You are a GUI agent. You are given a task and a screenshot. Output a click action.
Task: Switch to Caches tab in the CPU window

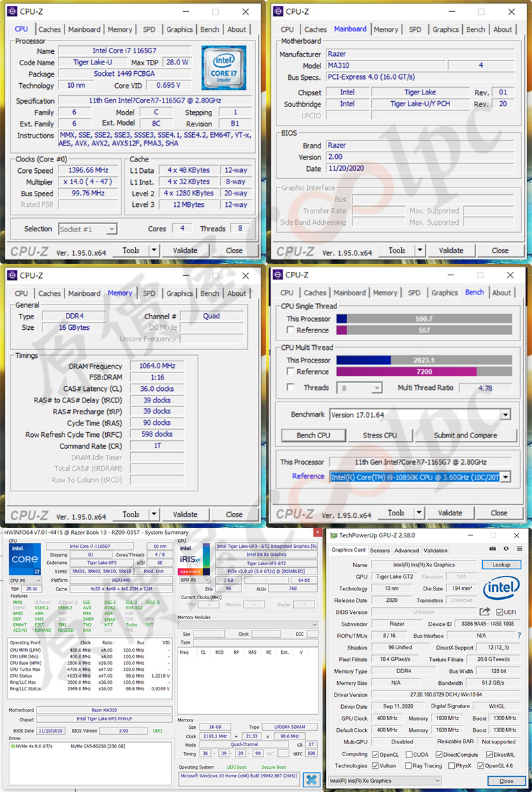49,30
